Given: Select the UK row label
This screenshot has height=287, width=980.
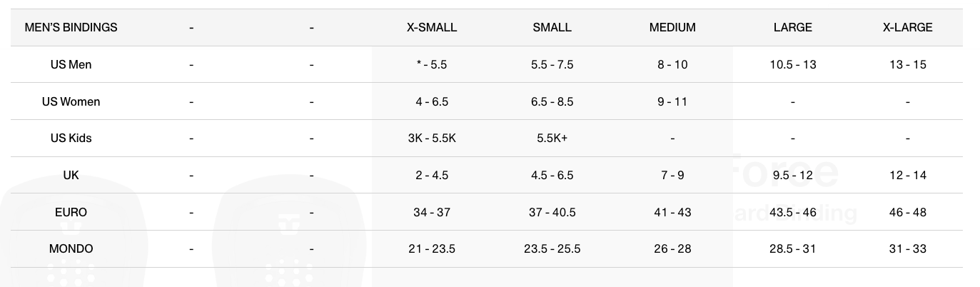Looking at the screenshot, I should [71, 175].
